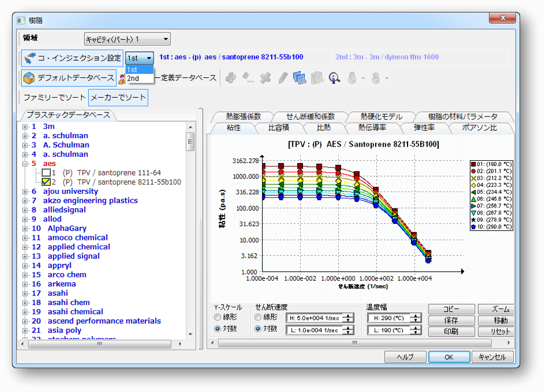This screenshot has width=544, height=392.
Task: Check the santoprene 111-64 checkbox
Action: click(x=46, y=173)
